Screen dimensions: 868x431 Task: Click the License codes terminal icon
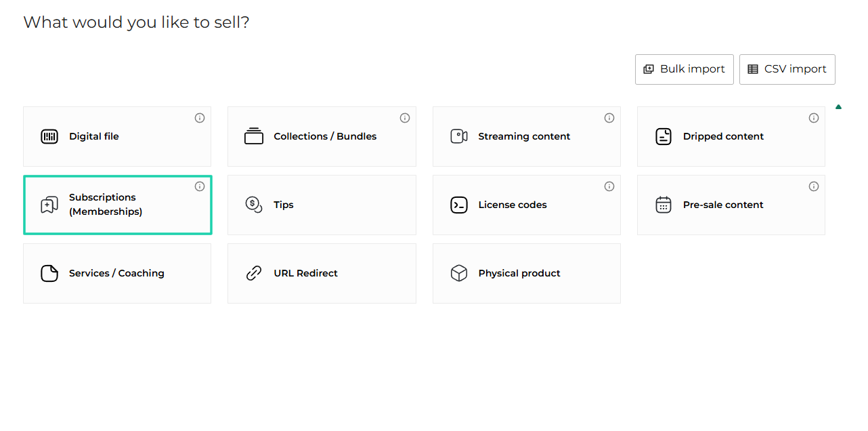coord(459,205)
